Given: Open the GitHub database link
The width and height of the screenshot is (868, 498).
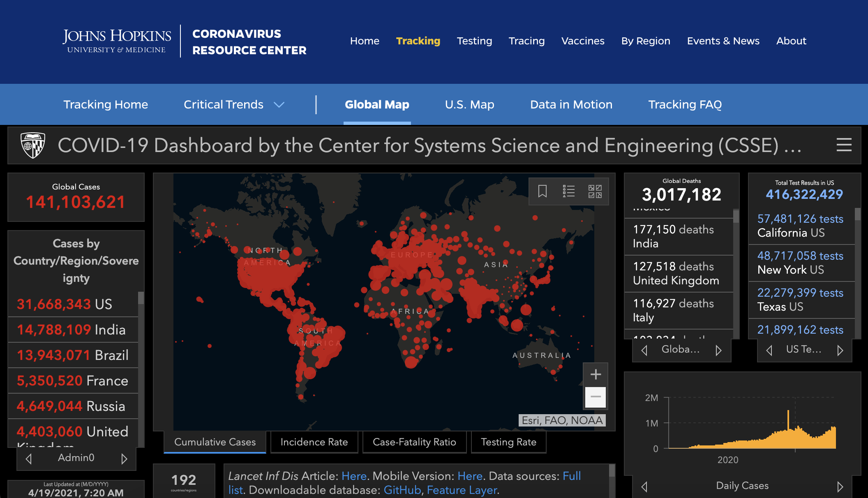Looking at the screenshot, I should pyautogui.click(x=402, y=490).
